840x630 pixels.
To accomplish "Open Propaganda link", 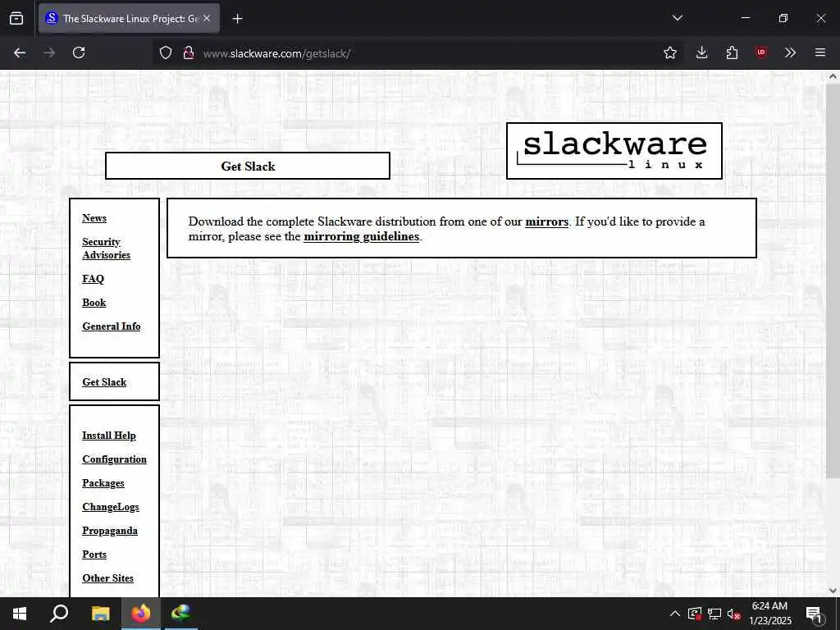I will tap(110, 531).
